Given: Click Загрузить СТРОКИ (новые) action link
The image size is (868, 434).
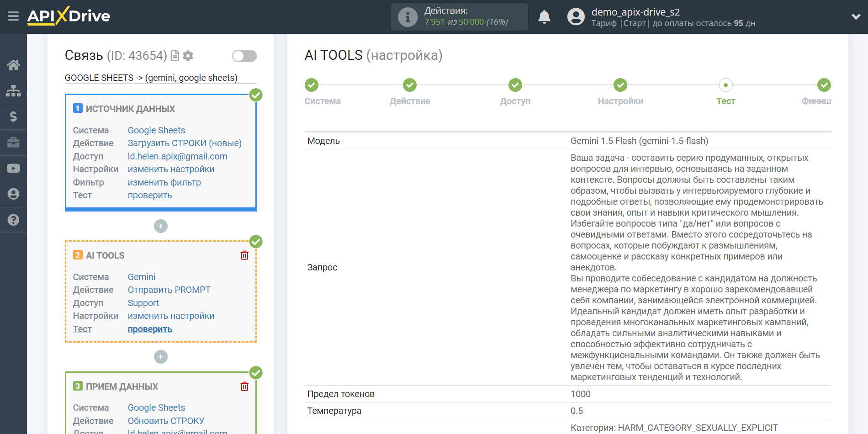Looking at the screenshot, I should coord(185,143).
